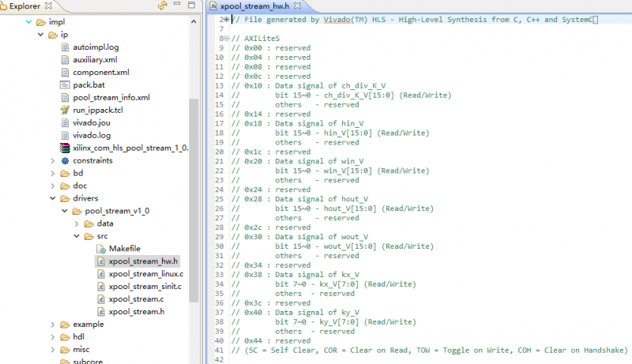
Task: Expand the folded comment at line 2
Action: [x=227, y=19]
